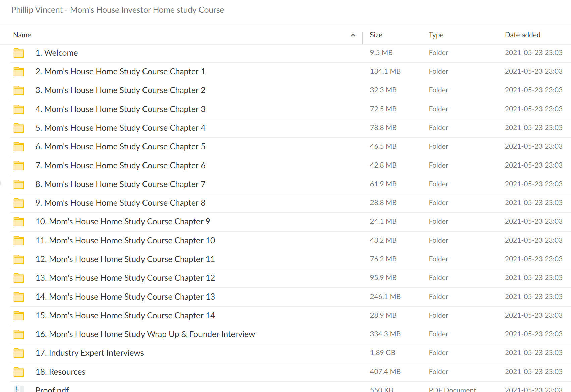571x392 pixels.
Task: Open 16. Wrap Up & Founder Interview folder
Action: tap(145, 334)
